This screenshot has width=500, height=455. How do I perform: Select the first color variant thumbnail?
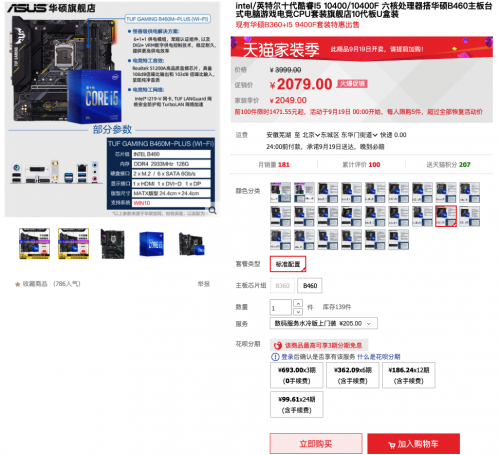pos(280,192)
